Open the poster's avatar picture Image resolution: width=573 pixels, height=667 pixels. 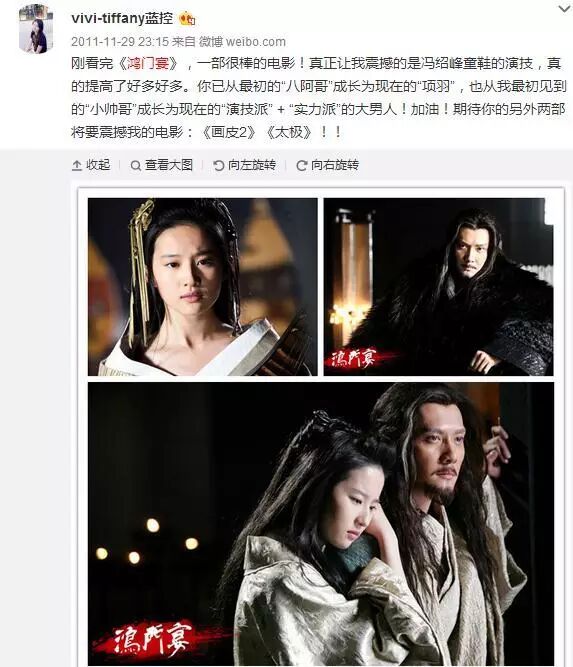36,29
